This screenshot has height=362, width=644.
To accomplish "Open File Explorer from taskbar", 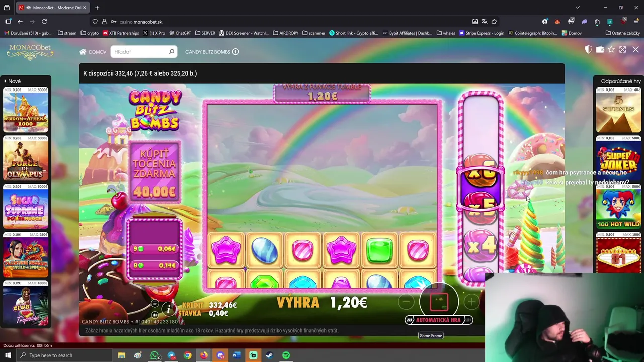I will click(122, 355).
